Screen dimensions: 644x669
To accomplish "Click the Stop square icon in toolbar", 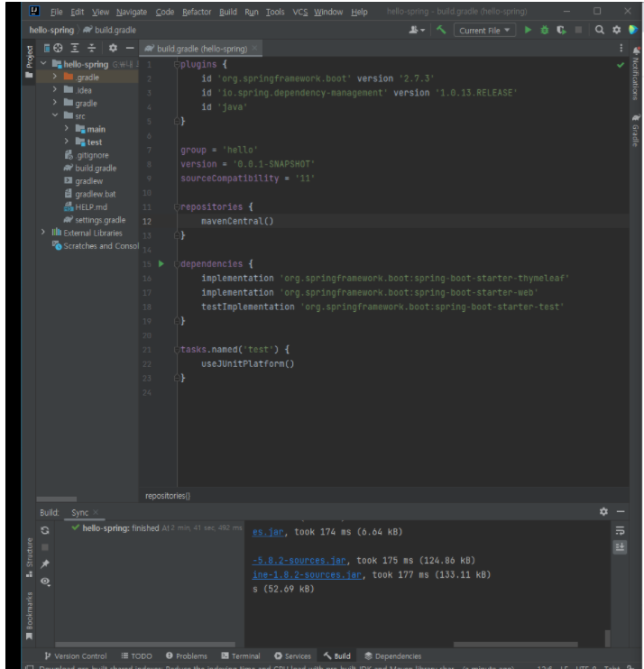I will coord(578,30).
